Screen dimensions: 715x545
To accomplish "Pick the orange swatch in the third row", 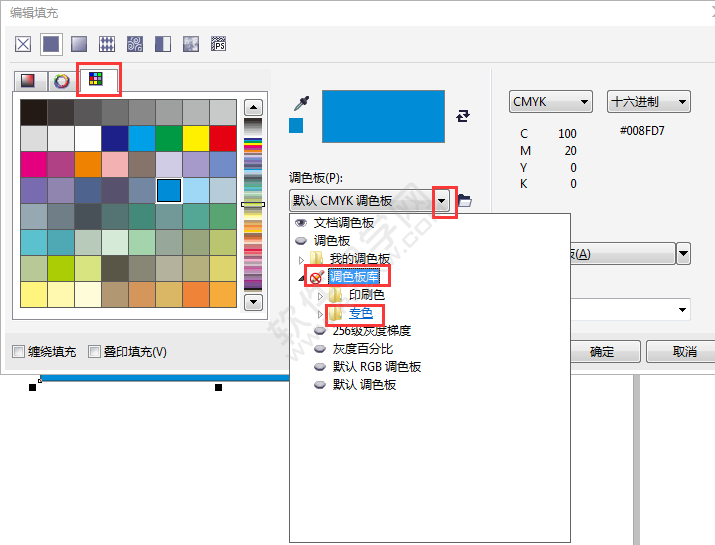I will click(88, 164).
